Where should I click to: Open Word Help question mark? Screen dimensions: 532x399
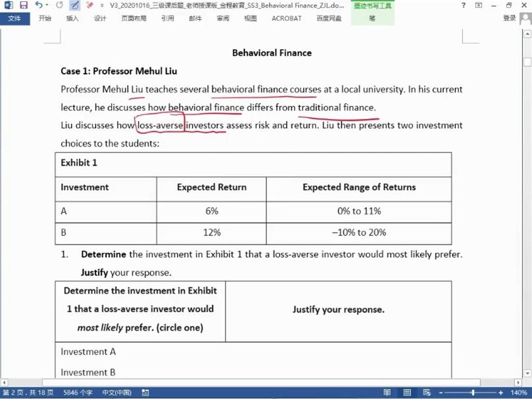point(464,5)
